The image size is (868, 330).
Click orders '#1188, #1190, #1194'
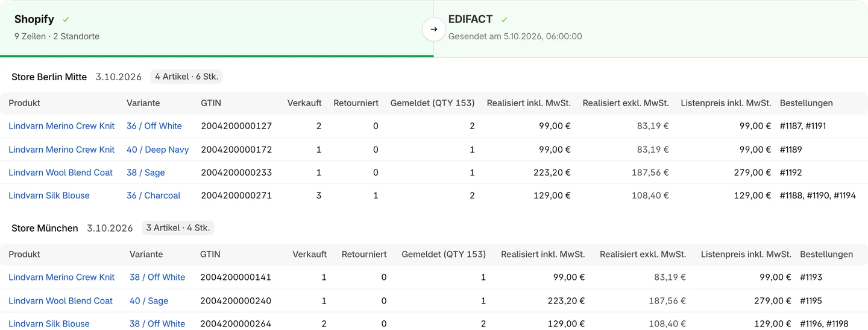pos(818,195)
